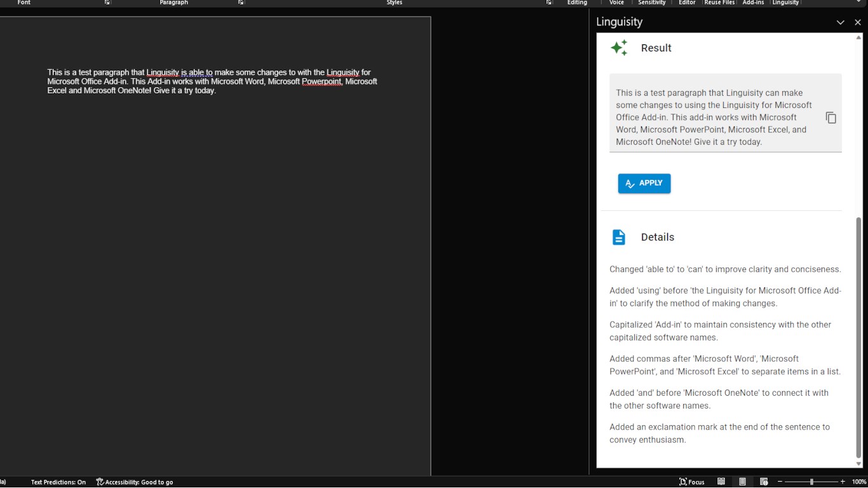868x488 pixels.
Task: Switch to Print Layout view
Action: tap(742, 482)
